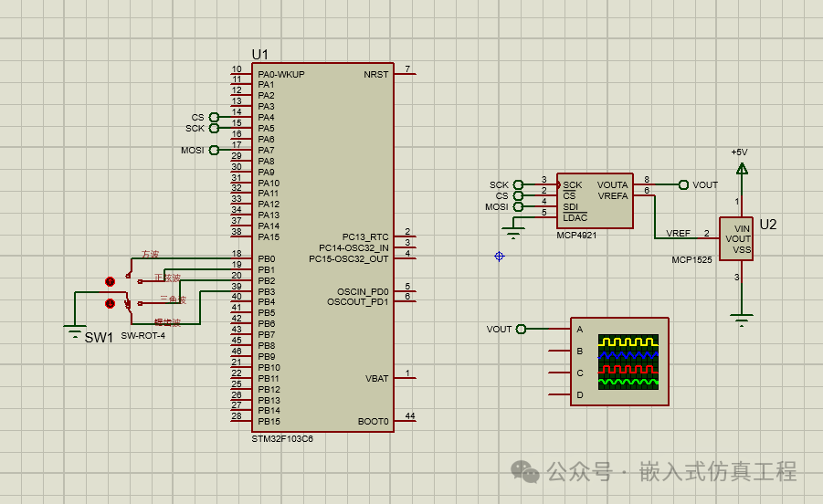
Task: Click the PB10 pin label
Action: tap(269, 368)
